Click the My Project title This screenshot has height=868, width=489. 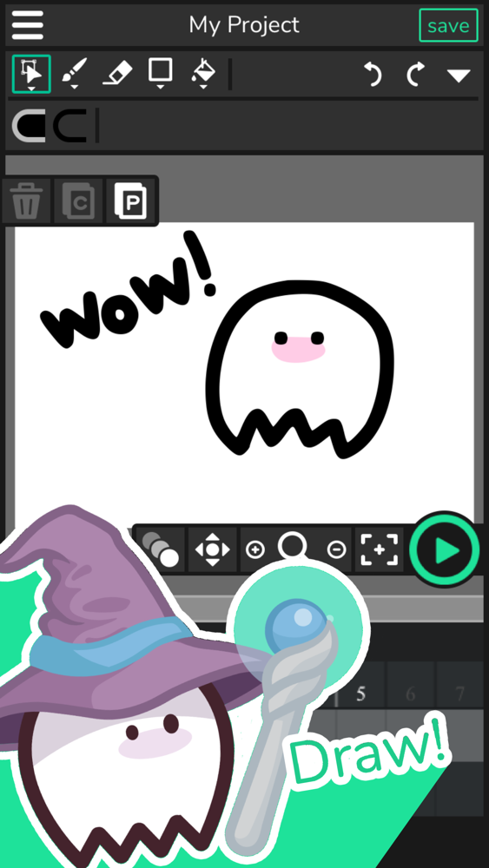[x=244, y=25]
